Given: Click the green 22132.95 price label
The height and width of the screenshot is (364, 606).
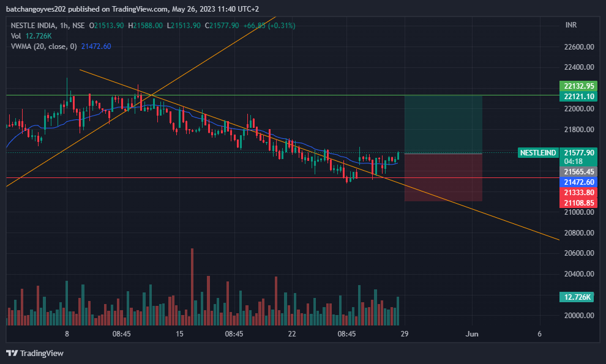Looking at the screenshot, I should [578, 86].
